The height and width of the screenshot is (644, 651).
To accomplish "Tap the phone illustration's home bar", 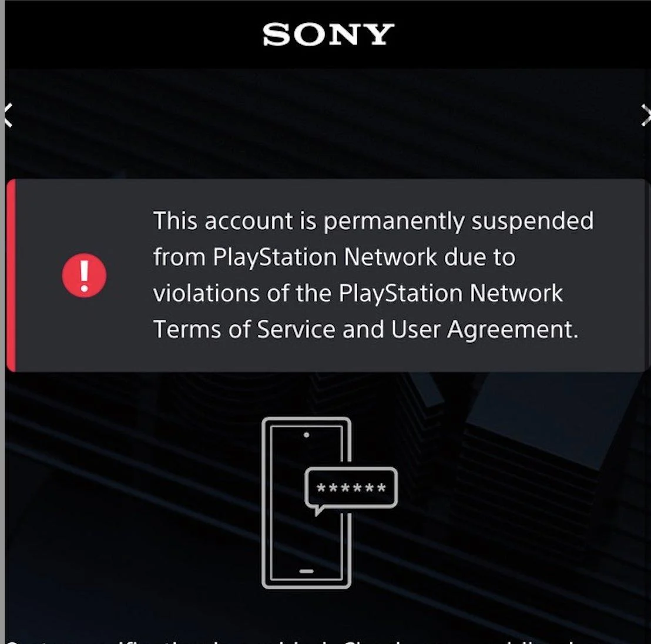I will [x=306, y=571].
